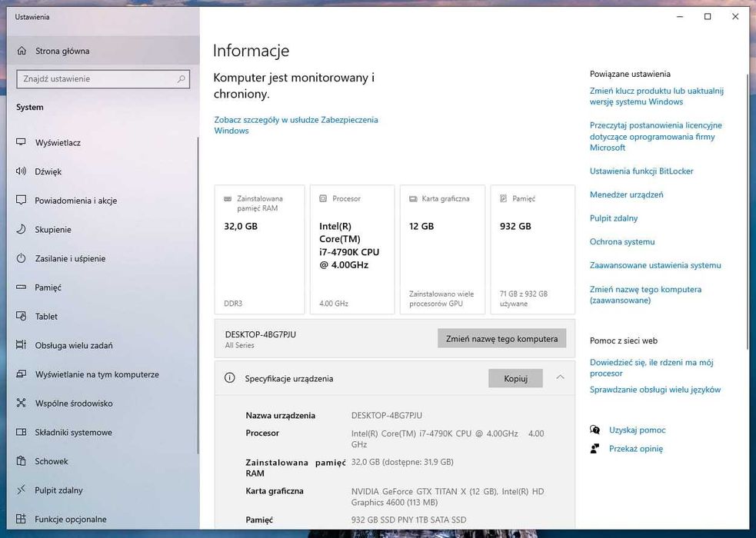Click the DESKTOP-4BG7PJU name beside Nazwa urządzenia
756x538 pixels.
(x=387, y=415)
